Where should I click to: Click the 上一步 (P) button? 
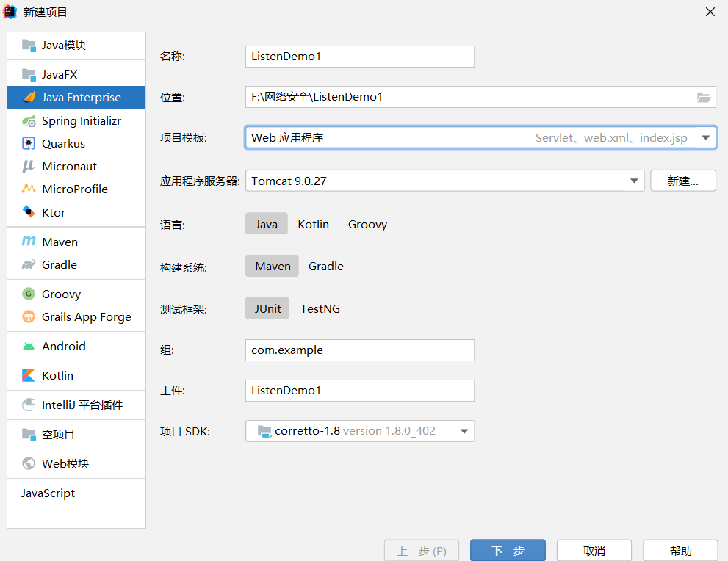[x=422, y=550]
